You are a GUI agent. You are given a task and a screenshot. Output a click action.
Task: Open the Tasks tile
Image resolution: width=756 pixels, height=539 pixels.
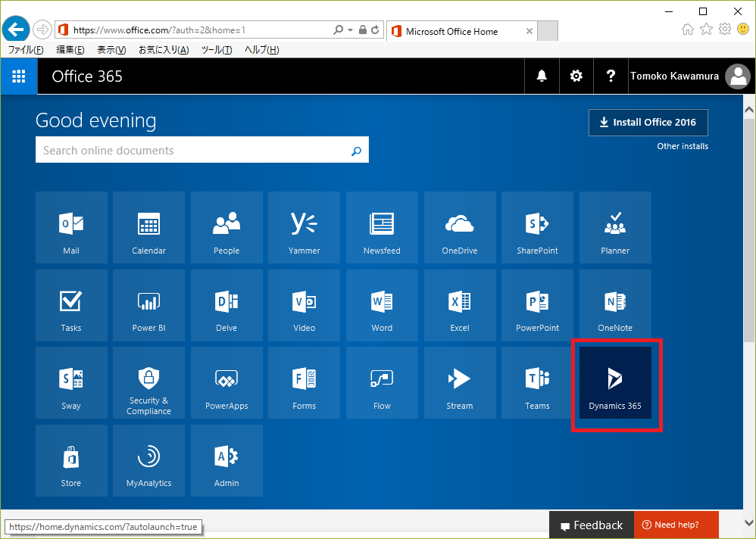[71, 305]
